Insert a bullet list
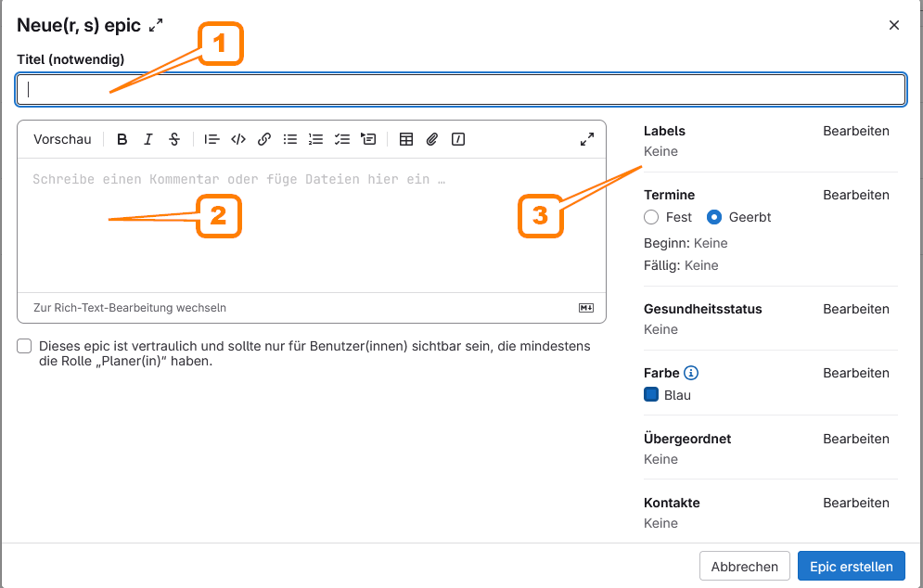This screenshot has height=588, width=923. pos(290,139)
